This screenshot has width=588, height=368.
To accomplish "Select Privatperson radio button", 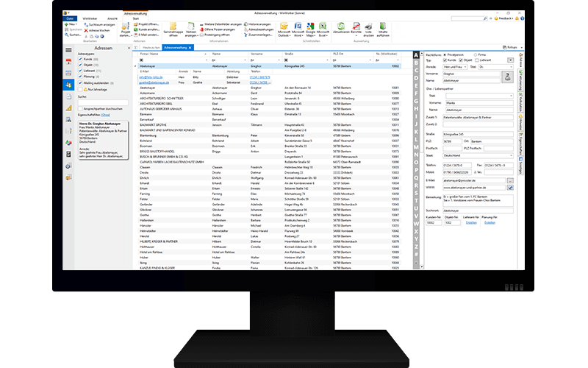I will pos(445,54).
